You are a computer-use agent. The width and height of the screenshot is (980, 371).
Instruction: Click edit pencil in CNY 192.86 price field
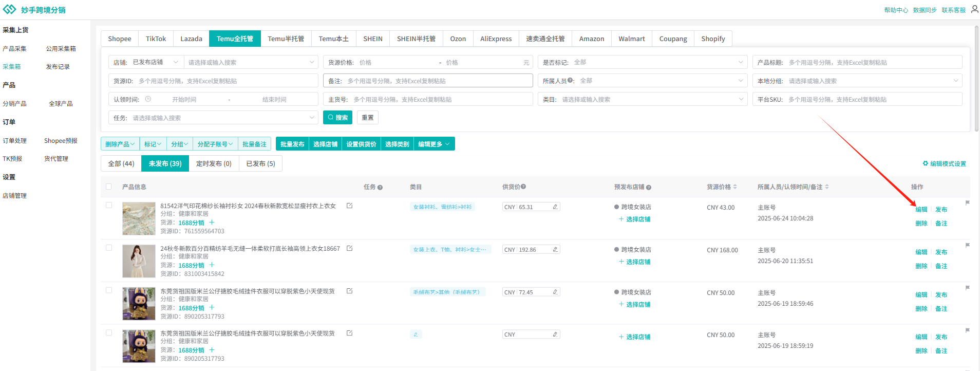point(555,249)
